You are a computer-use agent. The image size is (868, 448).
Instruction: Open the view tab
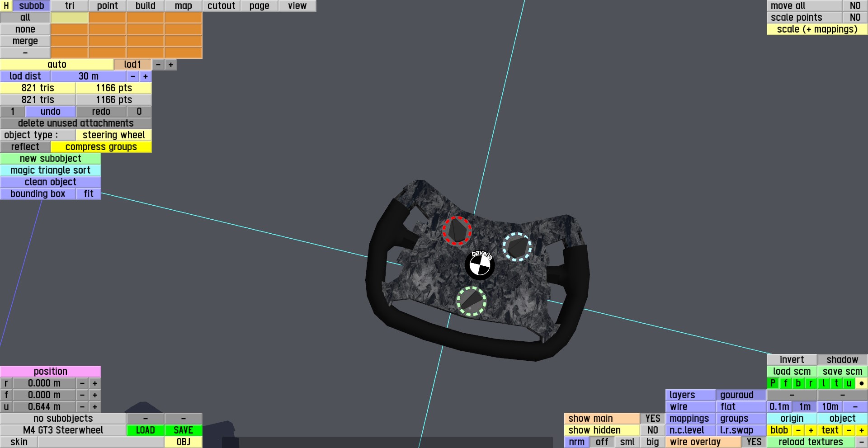[x=297, y=6]
